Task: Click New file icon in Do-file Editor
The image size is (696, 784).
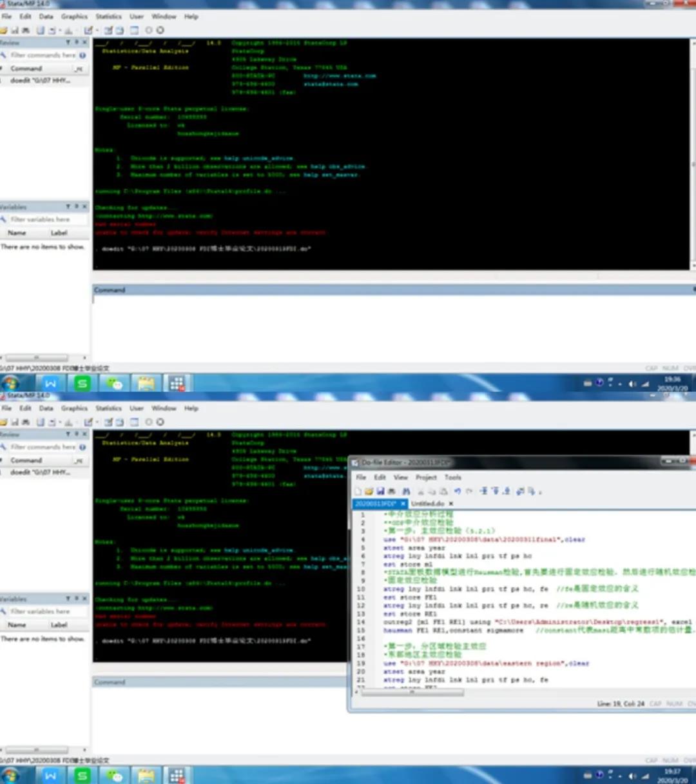Action: pyautogui.click(x=358, y=491)
